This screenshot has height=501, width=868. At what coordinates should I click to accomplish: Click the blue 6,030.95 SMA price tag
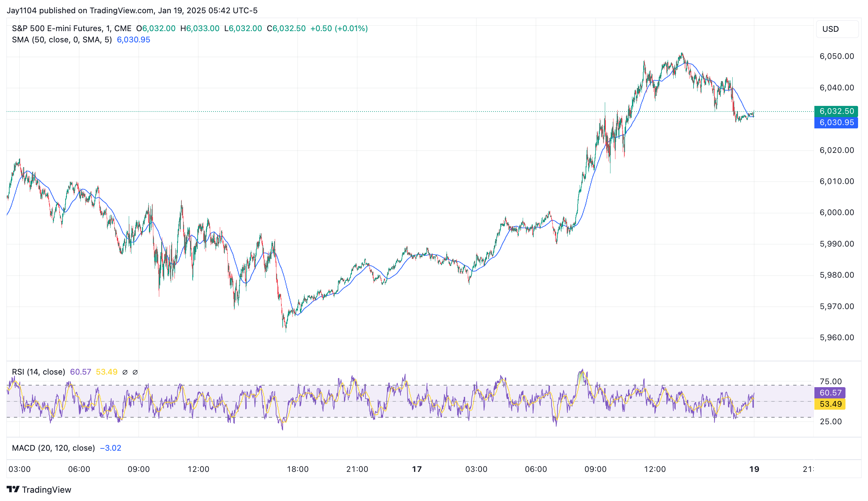[836, 122]
